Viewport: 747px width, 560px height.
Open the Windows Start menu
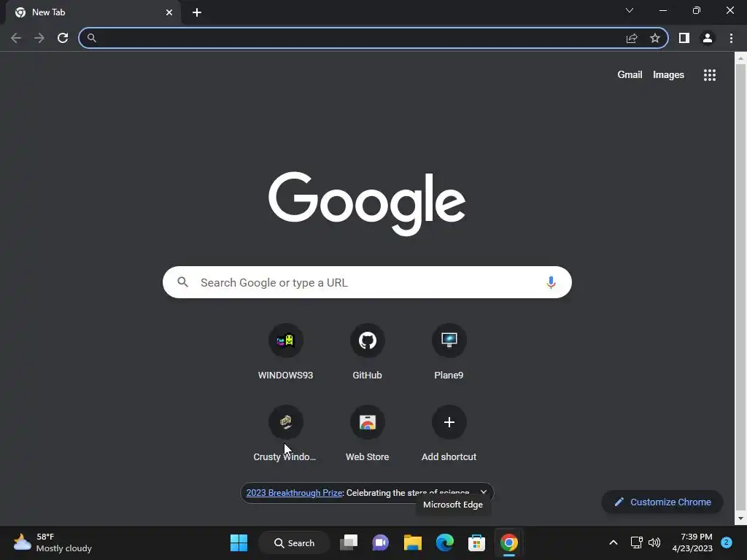(239, 542)
